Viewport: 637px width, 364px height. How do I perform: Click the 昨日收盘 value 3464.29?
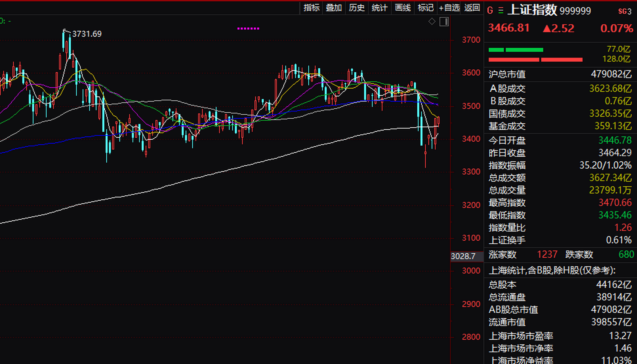point(615,153)
